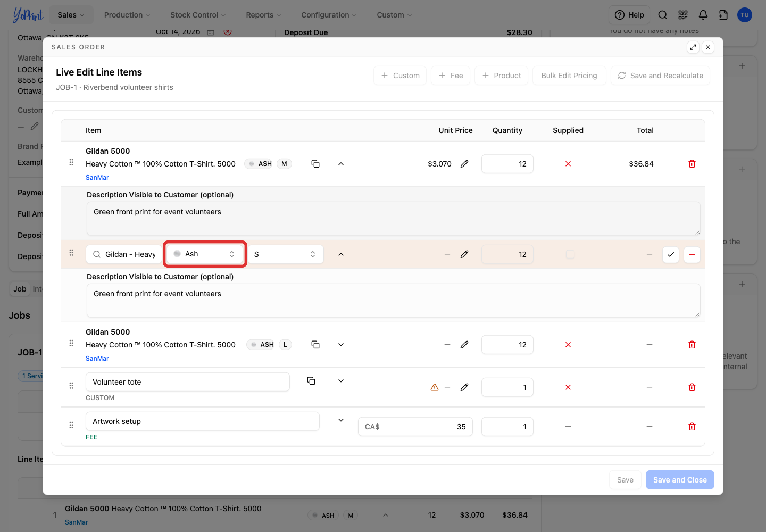Delete the Gildan 5000 ASH L line
Image resolution: width=766 pixels, height=532 pixels.
(x=692, y=345)
